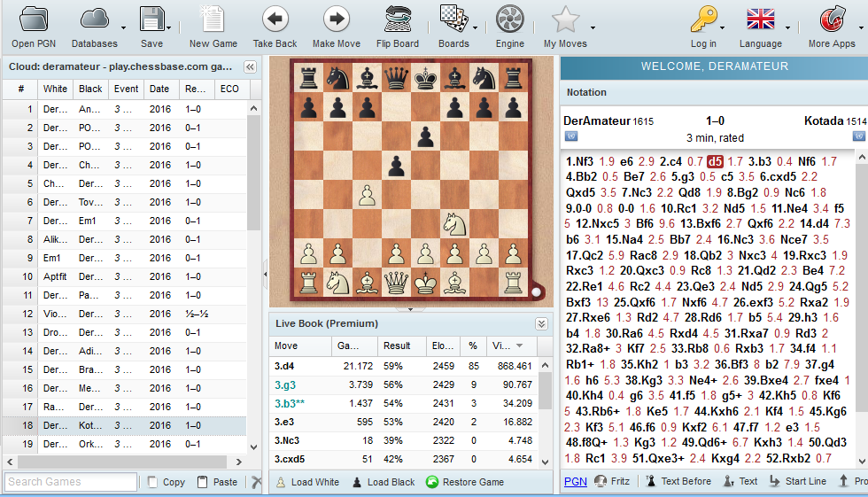Screen dimensions: 868x497
Task: Click DerAmateur country flag icon
Action: [x=570, y=136]
